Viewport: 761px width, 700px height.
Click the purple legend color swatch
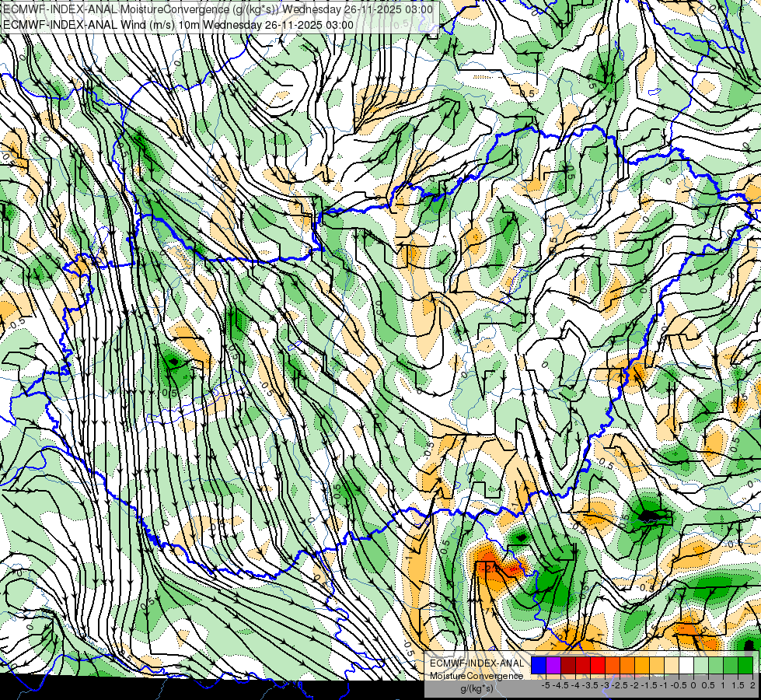click(x=553, y=665)
